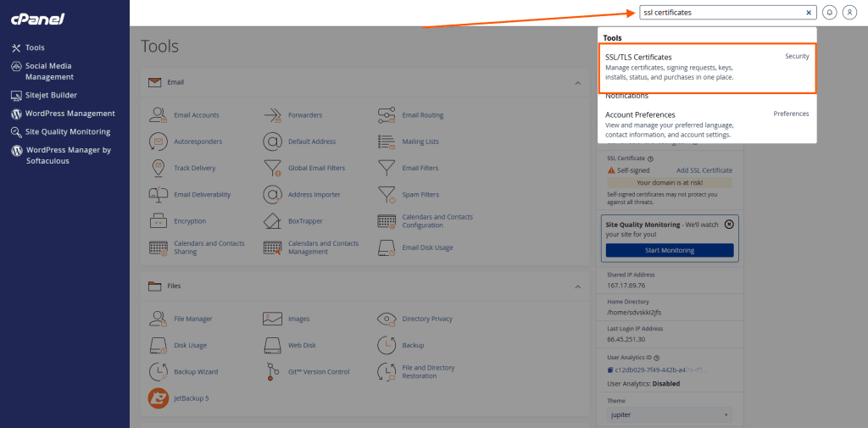
Task: Open the Email Deliverability mailbox icon
Action: pyautogui.click(x=159, y=195)
